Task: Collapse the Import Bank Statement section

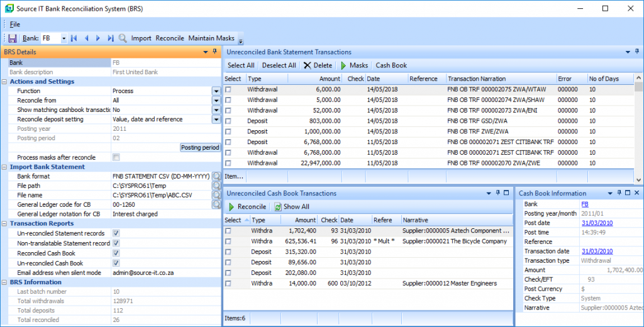Action: pyautogui.click(x=4, y=167)
